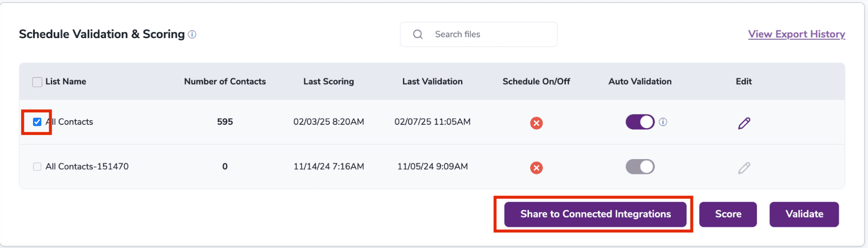
Task: Click the Number of Contacts column header
Action: (x=224, y=82)
